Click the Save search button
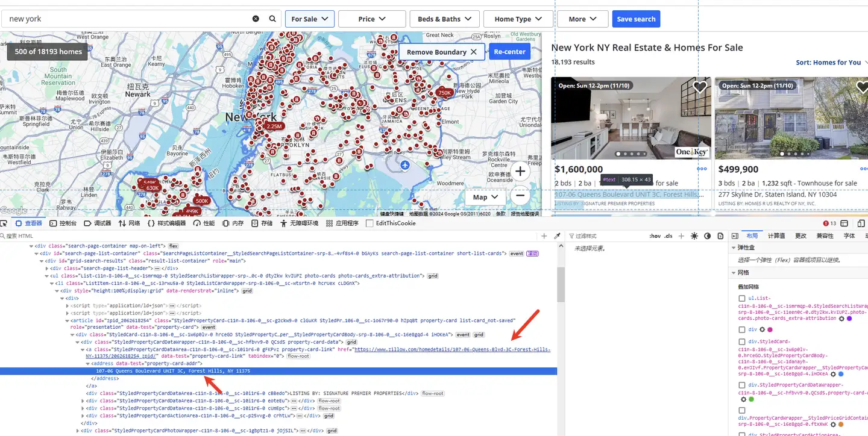The image size is (868, 436). [636, 19]
